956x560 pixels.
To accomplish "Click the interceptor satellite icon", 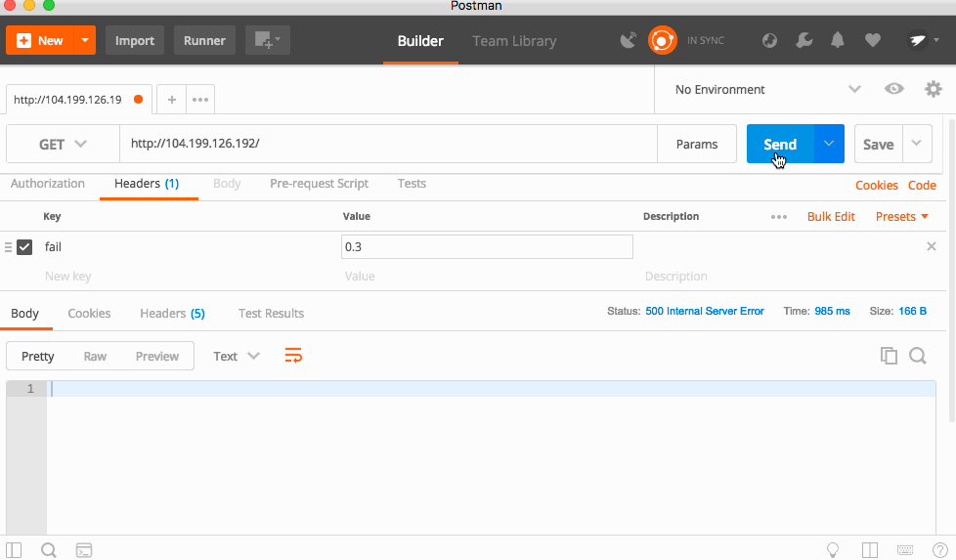I will (628, 40).
